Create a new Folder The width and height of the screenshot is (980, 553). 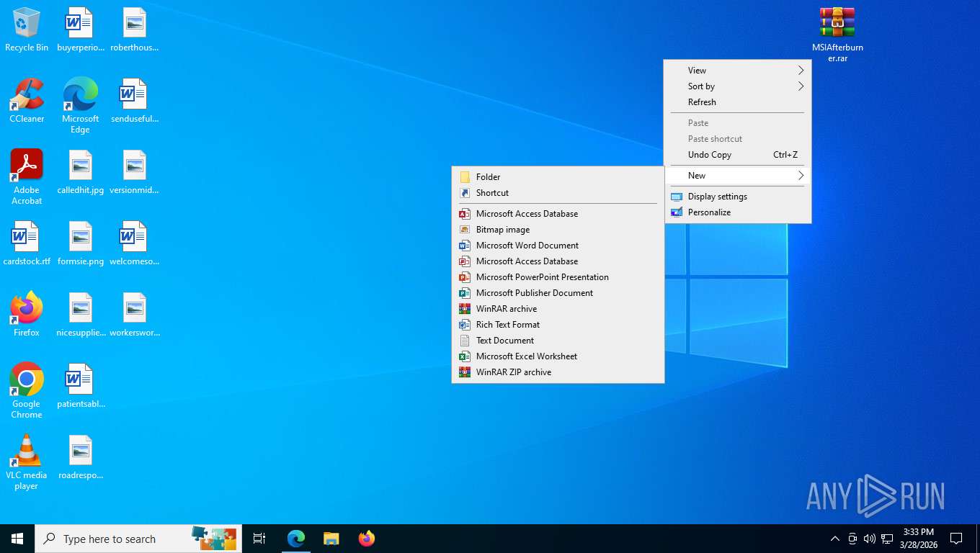click(558, 177)
